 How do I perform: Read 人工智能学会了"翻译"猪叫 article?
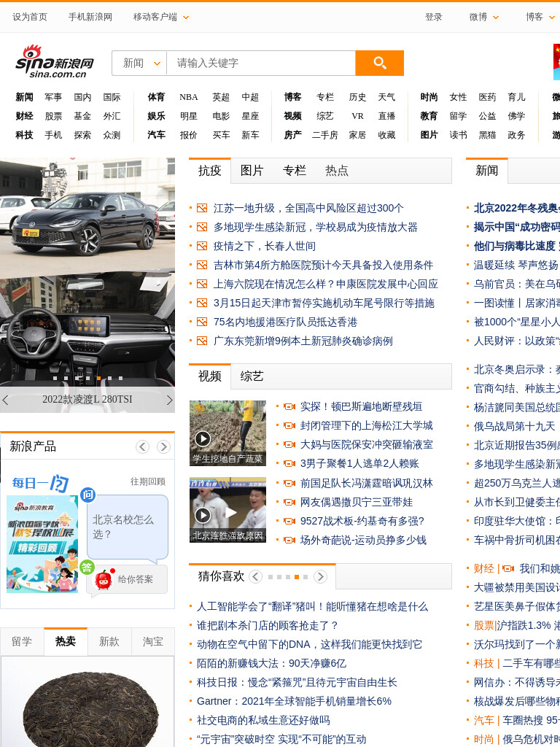[312, 606]
